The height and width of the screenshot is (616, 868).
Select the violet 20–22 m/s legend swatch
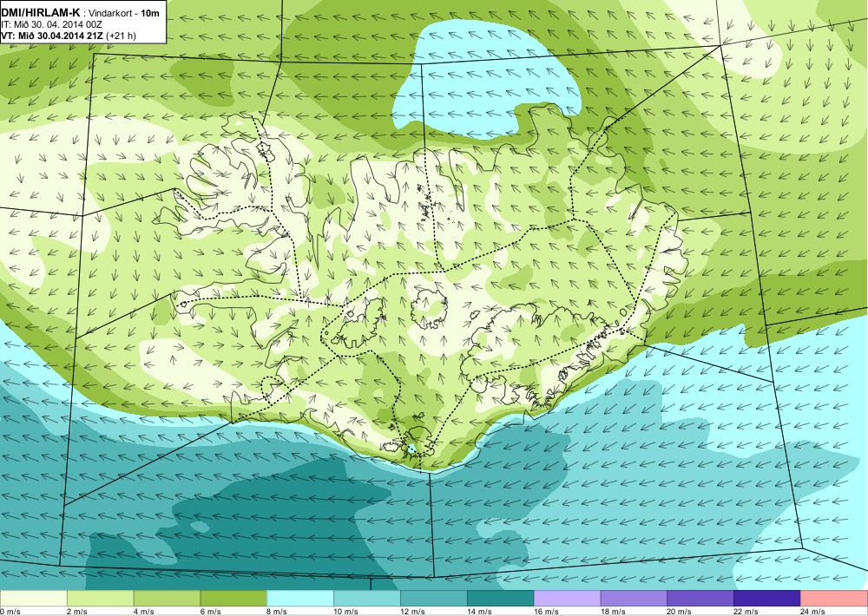[x=700, y=599]
